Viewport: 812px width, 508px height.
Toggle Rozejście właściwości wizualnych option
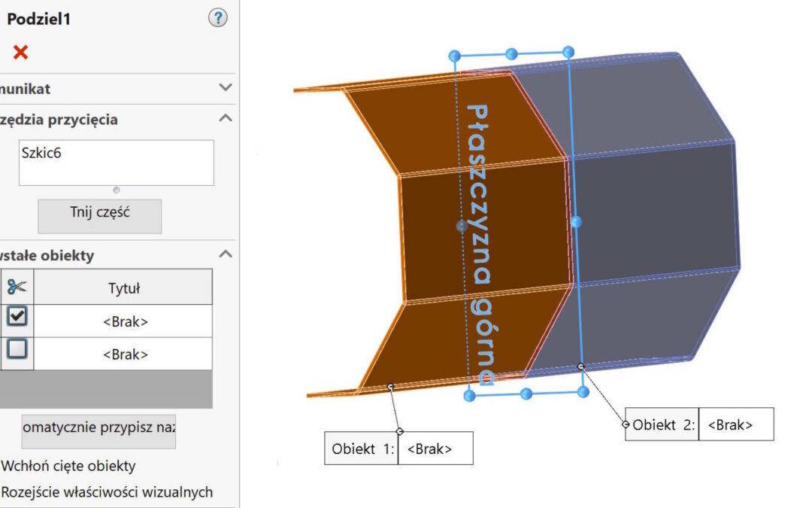point(107,492)
